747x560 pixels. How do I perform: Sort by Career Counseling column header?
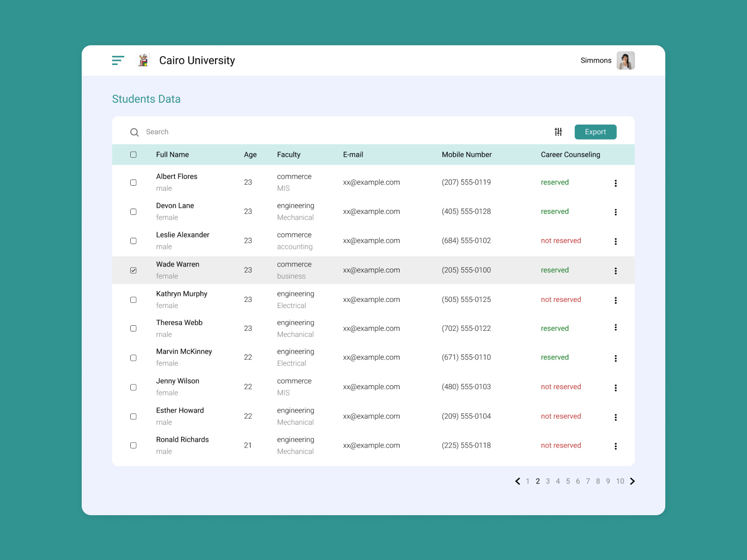[x=571, y=154]
